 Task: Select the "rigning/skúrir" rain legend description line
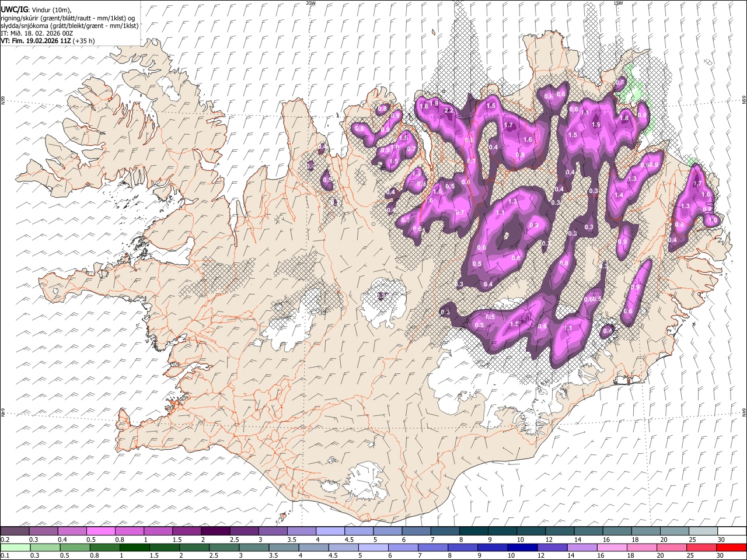pyautogui.click(x=68, y=17)
